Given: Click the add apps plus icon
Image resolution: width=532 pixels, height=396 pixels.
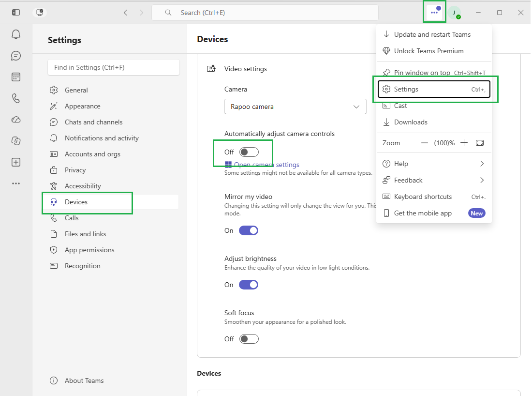Looking at the screenshot, I should point(16,162).
